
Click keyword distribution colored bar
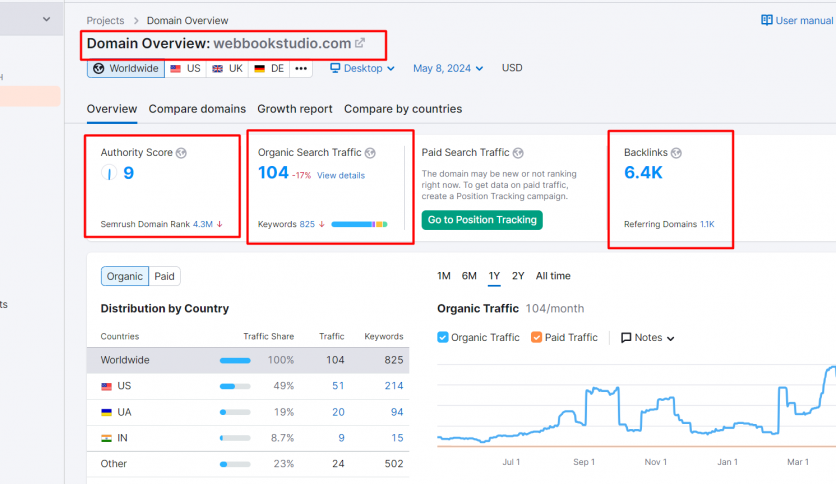(359, 224)
